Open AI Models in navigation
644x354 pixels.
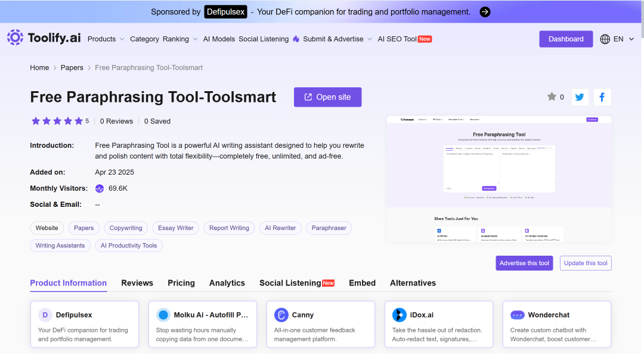click(219, 39)
